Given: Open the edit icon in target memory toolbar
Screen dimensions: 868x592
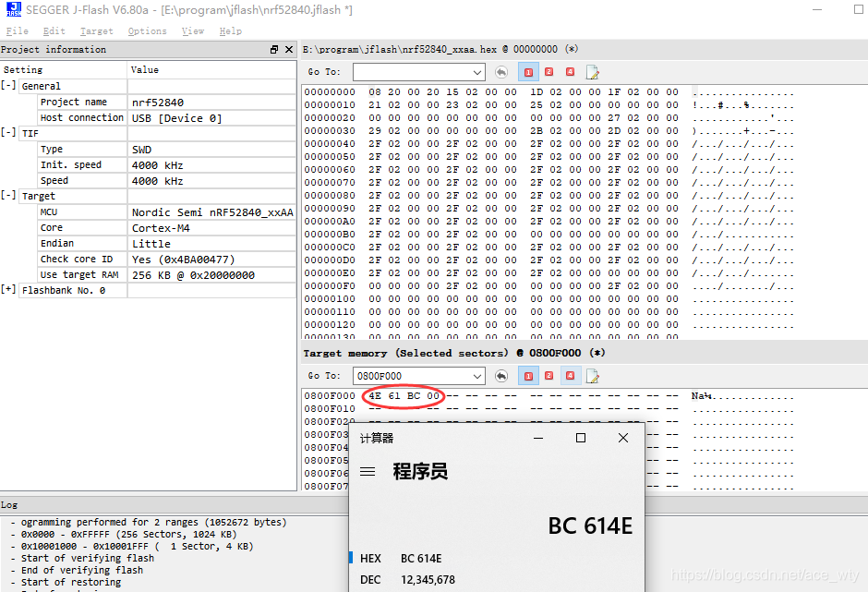Looking at the screenshot, I should (591, 376).
